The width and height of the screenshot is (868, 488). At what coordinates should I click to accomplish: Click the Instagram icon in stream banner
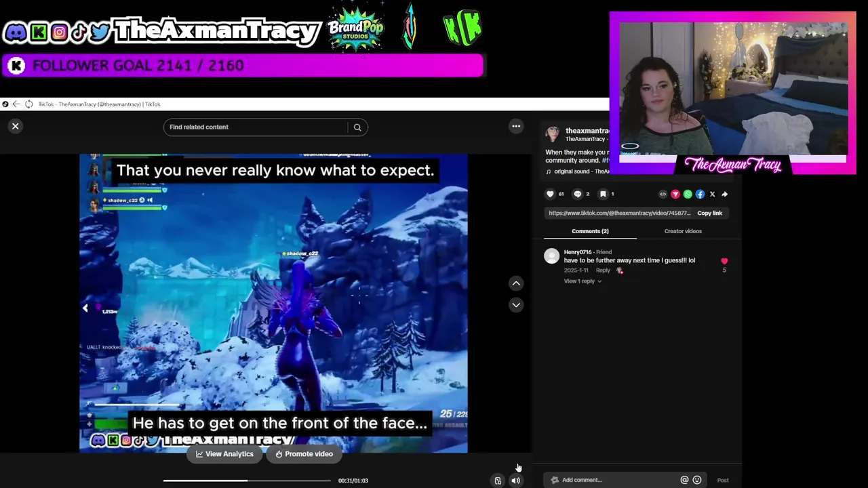59,32
